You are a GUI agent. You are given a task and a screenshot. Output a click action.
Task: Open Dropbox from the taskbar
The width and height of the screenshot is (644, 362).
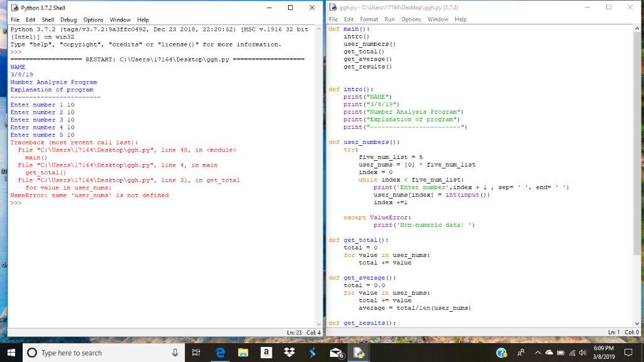tap(289, 352)
